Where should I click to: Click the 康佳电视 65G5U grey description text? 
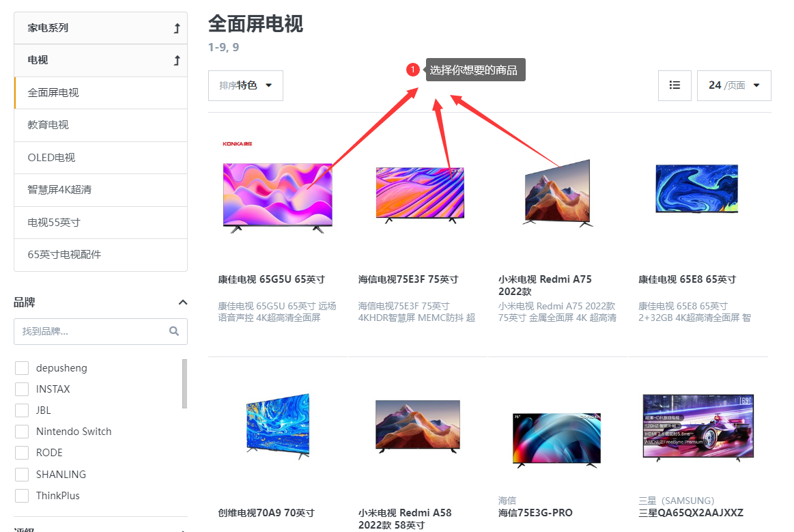pos(277,312)
